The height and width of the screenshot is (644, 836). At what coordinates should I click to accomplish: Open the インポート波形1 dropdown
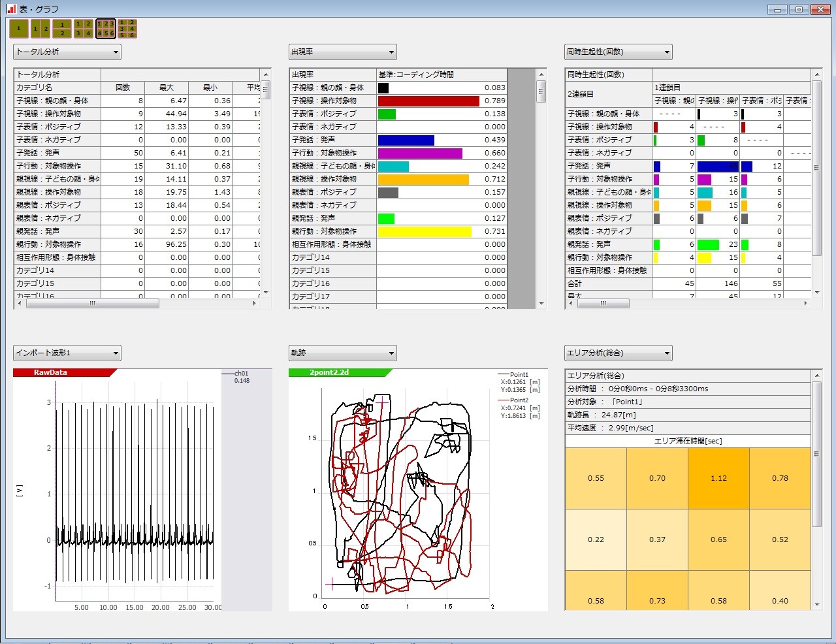tap(67, 353)
